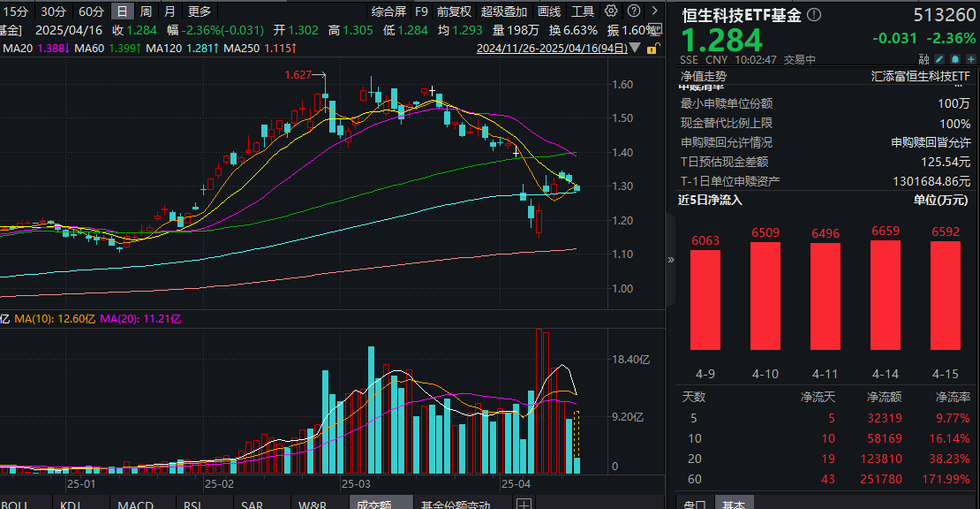
Task: Click the plus icon in the quote header
Action: point(969,58)
